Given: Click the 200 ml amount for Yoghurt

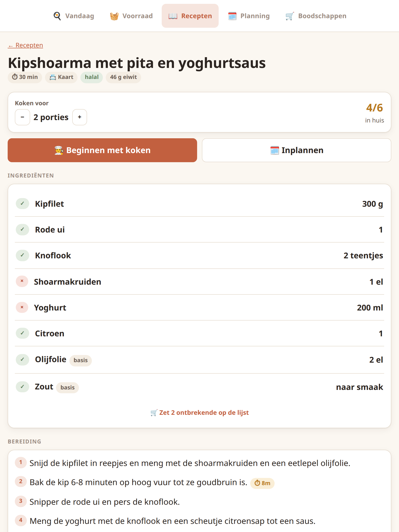Looking at the screenshot, I should [370, 308].
